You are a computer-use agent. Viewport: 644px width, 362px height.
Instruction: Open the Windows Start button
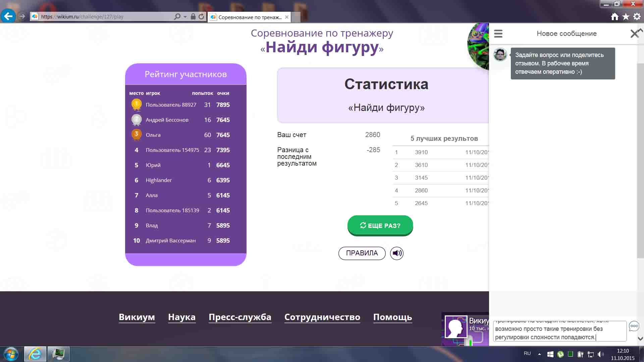pyautogui.click(x=11, y=354)
